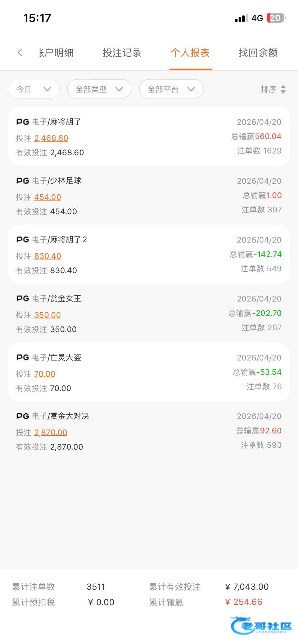Image resolution: width=298 pixels, height=644 pixels.
Task: Tap the PG logo beside 赏金女王
Action: click(23, 299)
